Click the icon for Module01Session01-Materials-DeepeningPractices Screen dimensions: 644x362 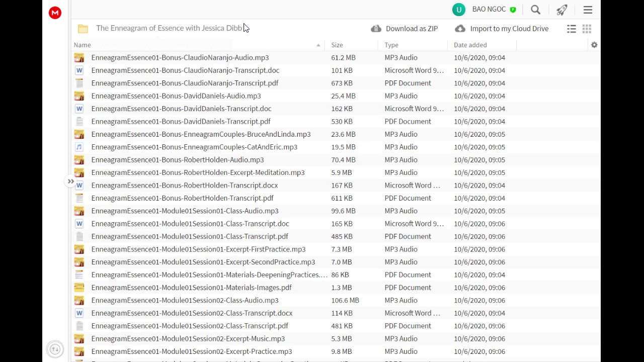(x=79, y=275)
